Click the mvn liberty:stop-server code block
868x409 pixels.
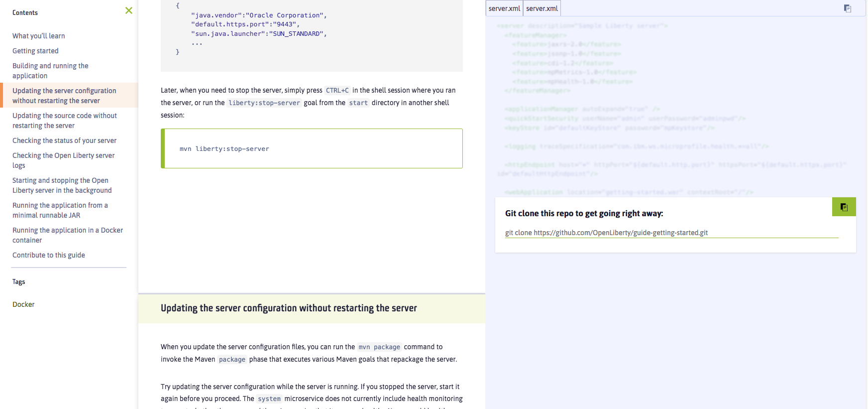tap(312, 148)
